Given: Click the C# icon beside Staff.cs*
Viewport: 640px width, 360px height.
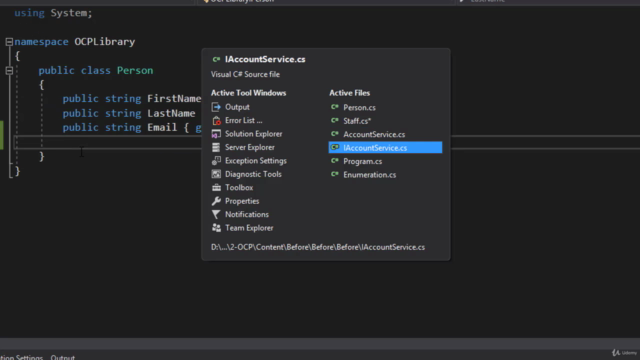Looking at the screenshot, I should [x=335, y=120].
